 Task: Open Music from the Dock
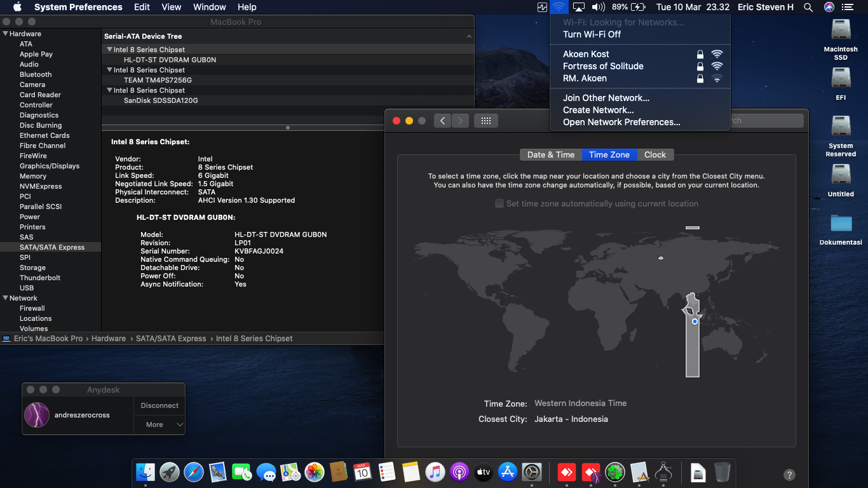(x=435, y=472)
